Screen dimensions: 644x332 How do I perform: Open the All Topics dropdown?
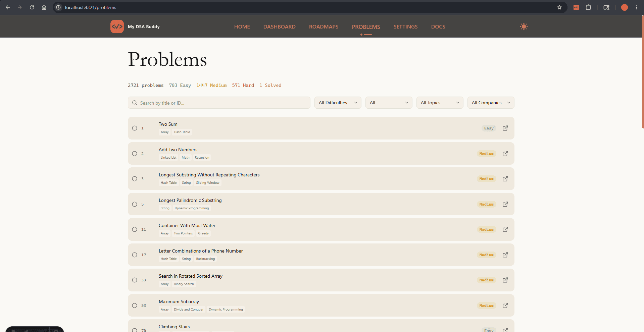[440, 103]
